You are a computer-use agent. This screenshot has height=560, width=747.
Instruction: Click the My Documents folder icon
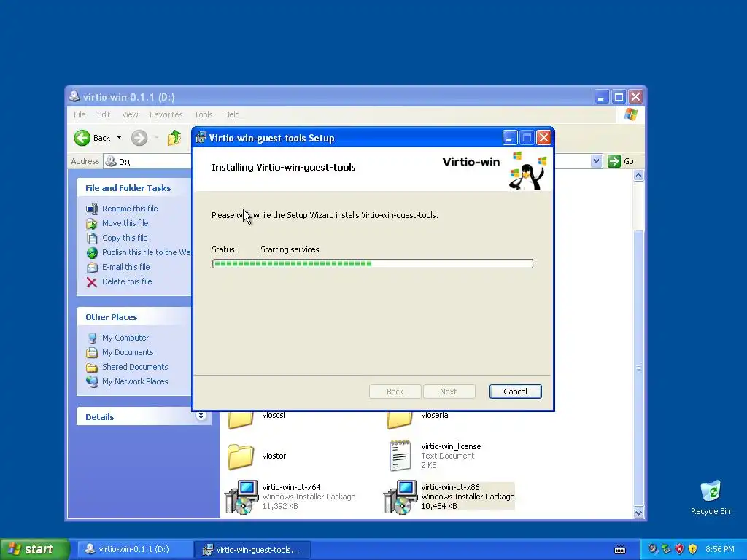[92, 352]
